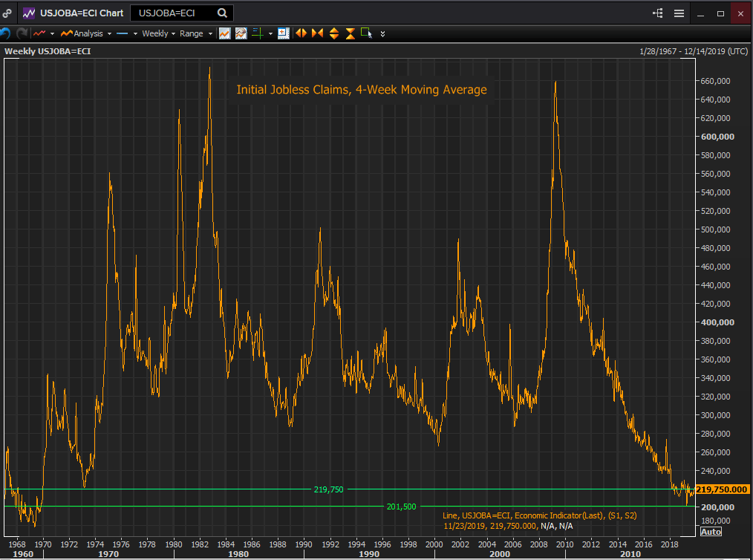Screen dimensions: 753x560
Task: Click the search magnifier icon
Action: [223, 13]
